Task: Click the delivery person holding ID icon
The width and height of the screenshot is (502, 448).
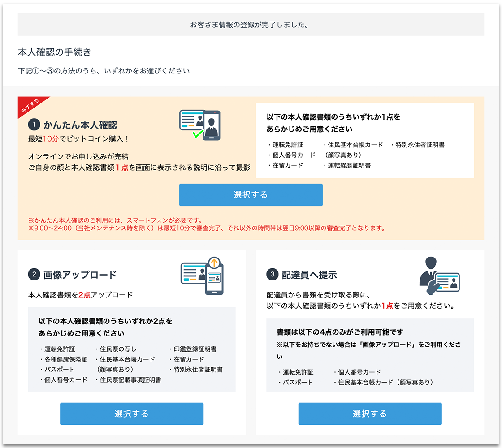Action: click(x=439, y=276)
